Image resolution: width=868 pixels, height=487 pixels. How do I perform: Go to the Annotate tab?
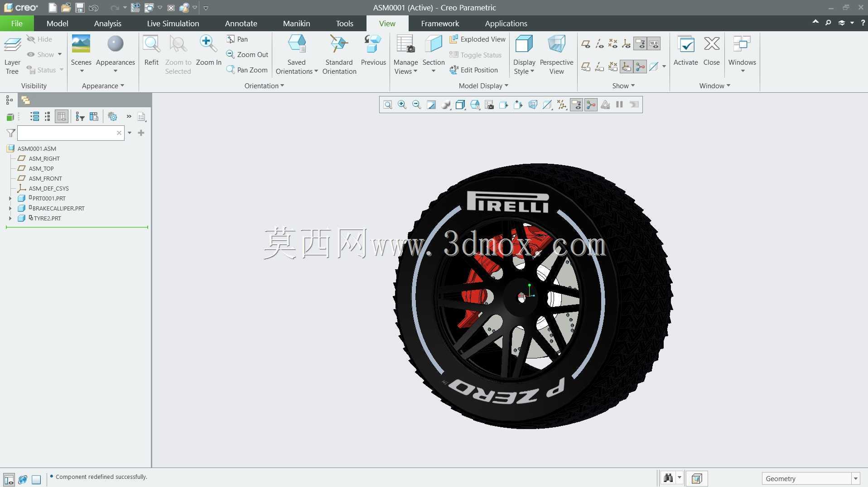tap(241, 24)
